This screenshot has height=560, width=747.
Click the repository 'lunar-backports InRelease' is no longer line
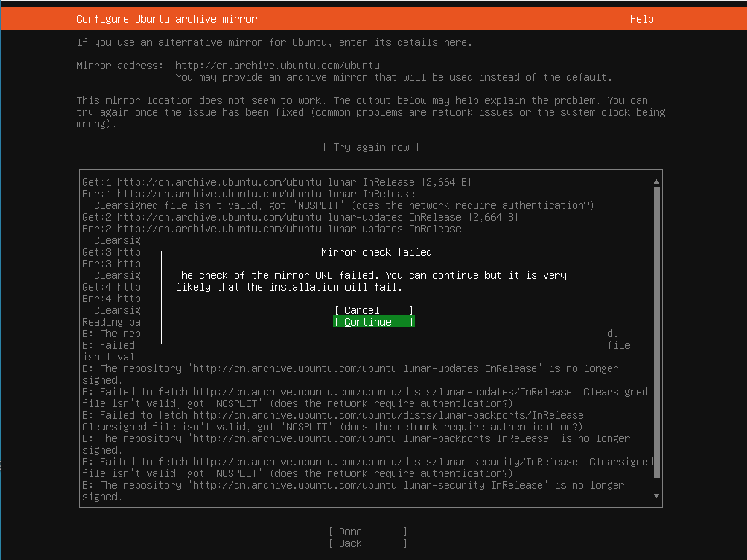(x=356, y=444)
